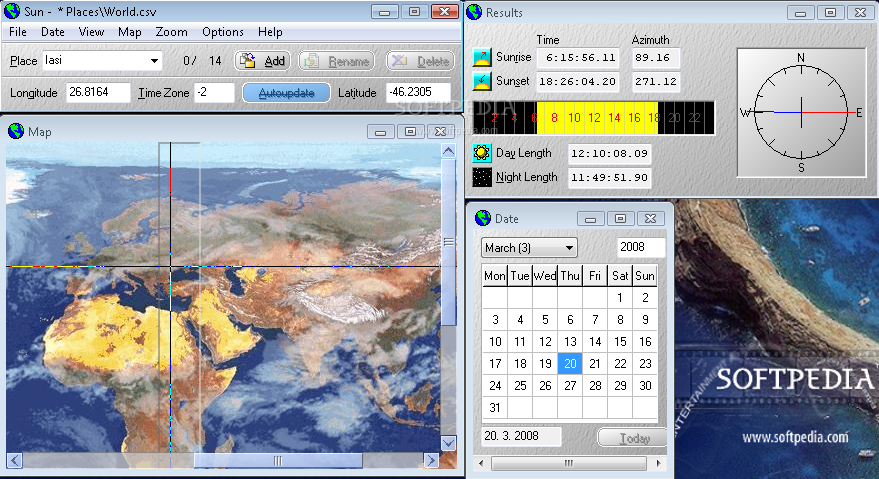Click the Sunrise time value 6:15:56.11

point(578,58)
